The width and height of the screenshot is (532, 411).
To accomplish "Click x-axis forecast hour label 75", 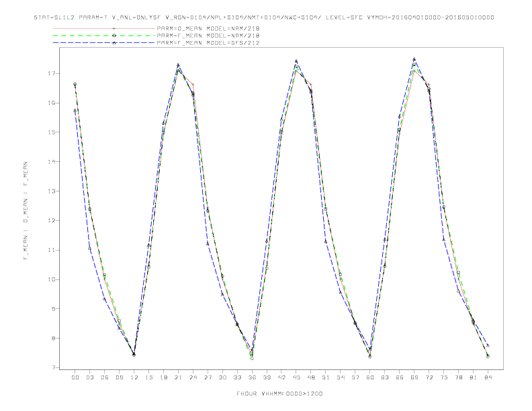I will tap(444, 377).
